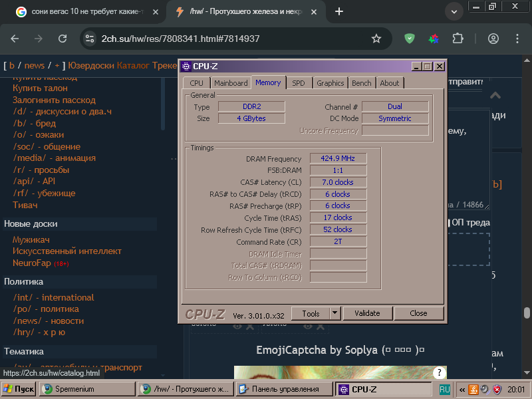
Task: Open the /b/ - бред board
Action: click(x=35, y=123)
